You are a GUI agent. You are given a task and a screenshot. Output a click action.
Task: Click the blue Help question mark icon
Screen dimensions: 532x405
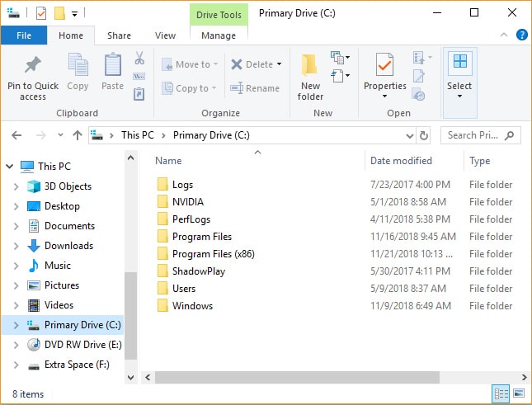pos(521,35)
